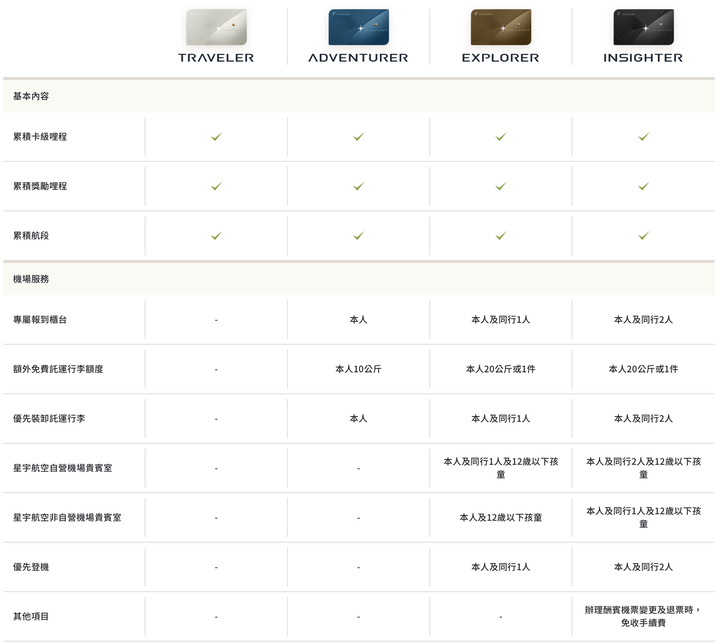
Task: Click the 星宇航空非自營機場貴賓室 row label
Action: tap(67, 518)
